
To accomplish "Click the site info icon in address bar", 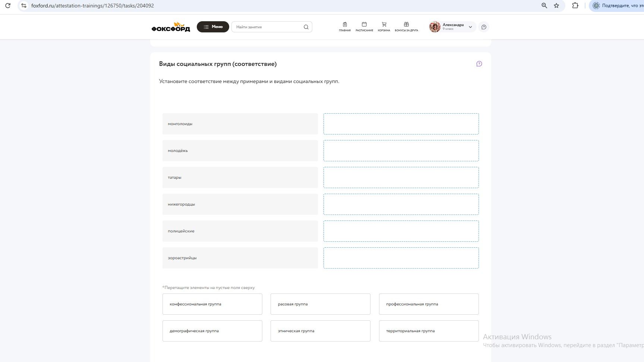I will 23,6.
